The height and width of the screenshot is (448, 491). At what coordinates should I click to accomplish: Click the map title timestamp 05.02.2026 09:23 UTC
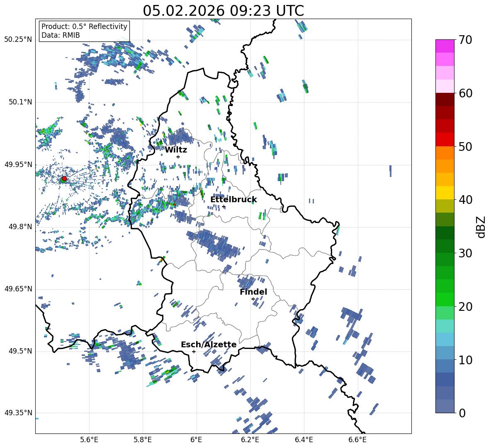click(x=223, y=11)
